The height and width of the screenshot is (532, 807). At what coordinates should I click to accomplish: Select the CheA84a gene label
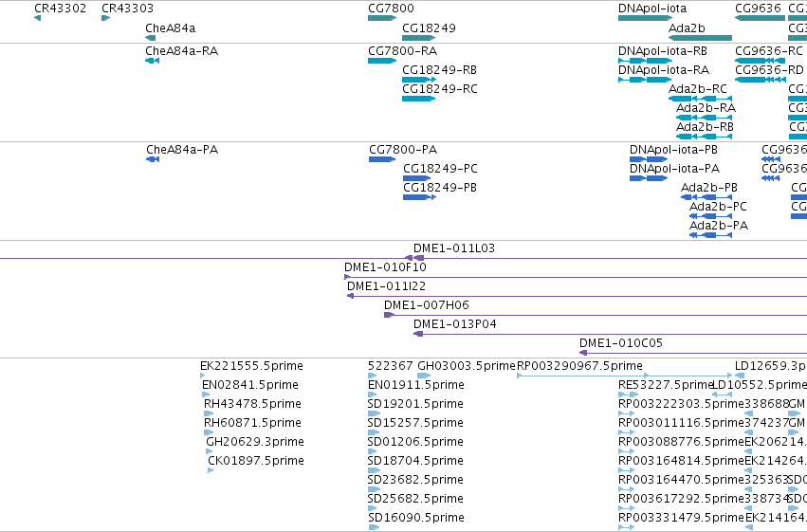[171, 28]
